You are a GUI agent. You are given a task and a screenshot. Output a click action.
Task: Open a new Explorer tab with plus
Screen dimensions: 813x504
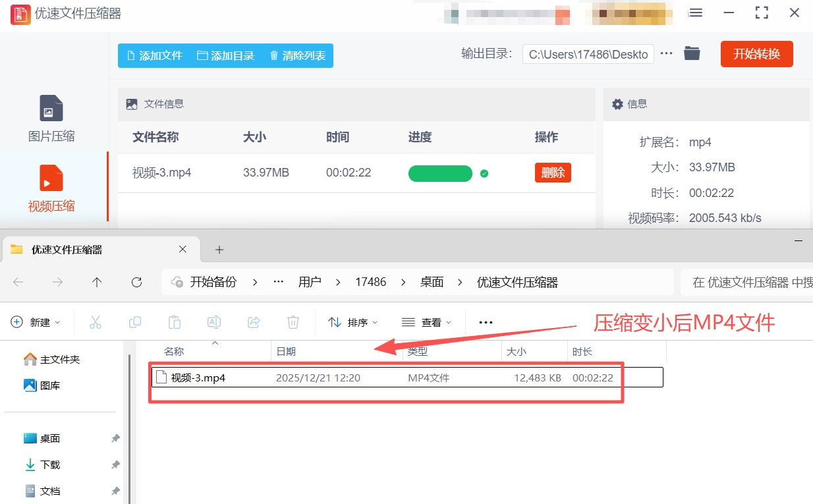[x=219, y=250]
